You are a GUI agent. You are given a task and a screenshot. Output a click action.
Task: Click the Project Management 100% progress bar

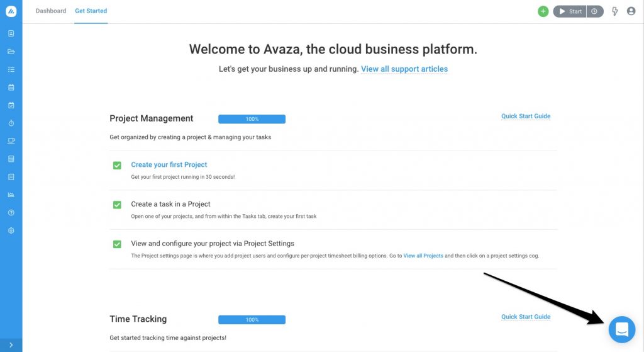click(x=252, y=119)
